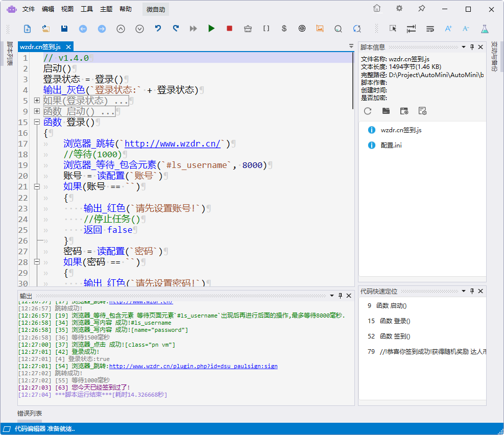Screen dimensions: 504x435
Task: Click the increase font size A+ icon
Action: point(448,29)
